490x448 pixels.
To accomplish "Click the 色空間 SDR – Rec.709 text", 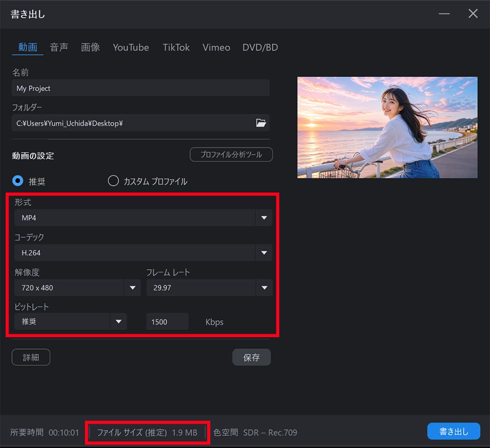I will tap(255, 433).
